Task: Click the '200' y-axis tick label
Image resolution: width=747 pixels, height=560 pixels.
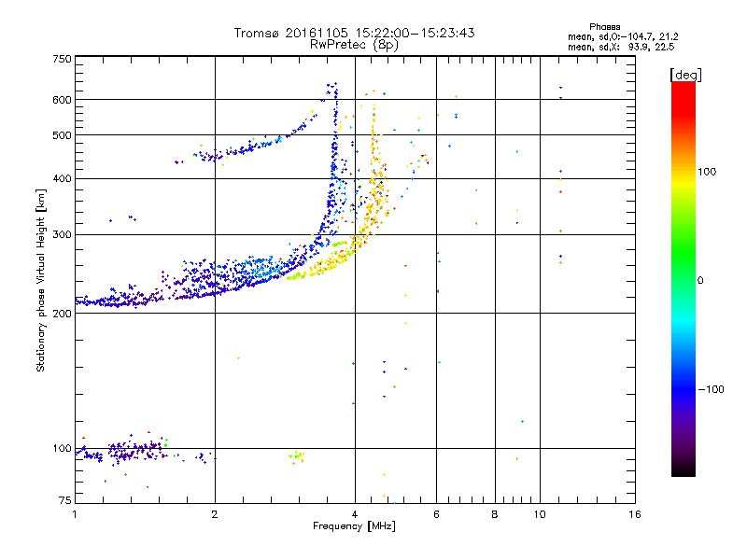Action: click(x=62, y=314)
